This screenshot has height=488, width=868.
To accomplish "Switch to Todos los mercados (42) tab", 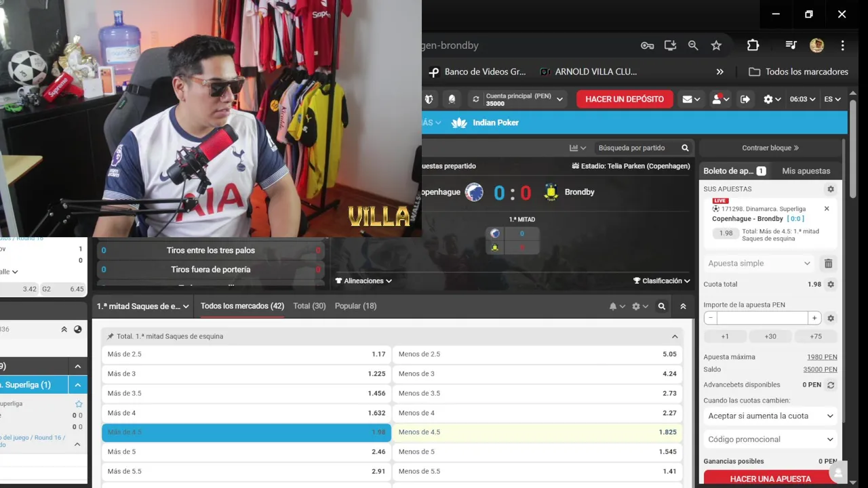I will tap(242, 306).
